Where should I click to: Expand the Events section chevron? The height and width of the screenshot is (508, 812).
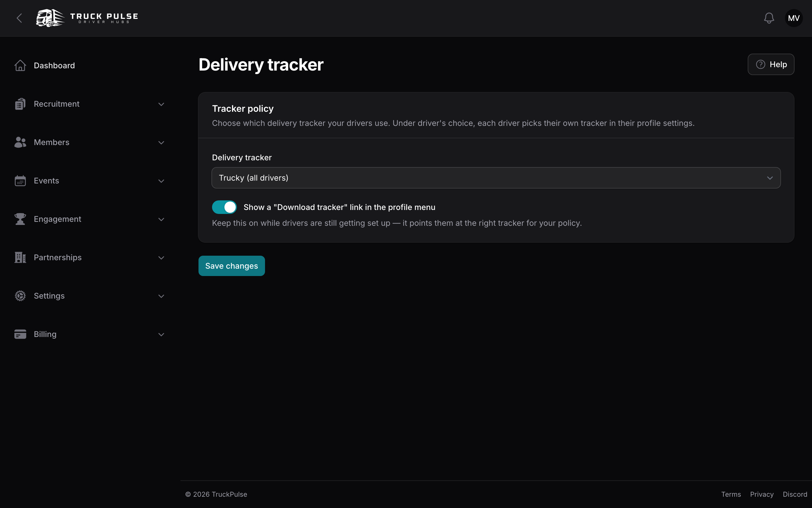click(x=161, y=181)
